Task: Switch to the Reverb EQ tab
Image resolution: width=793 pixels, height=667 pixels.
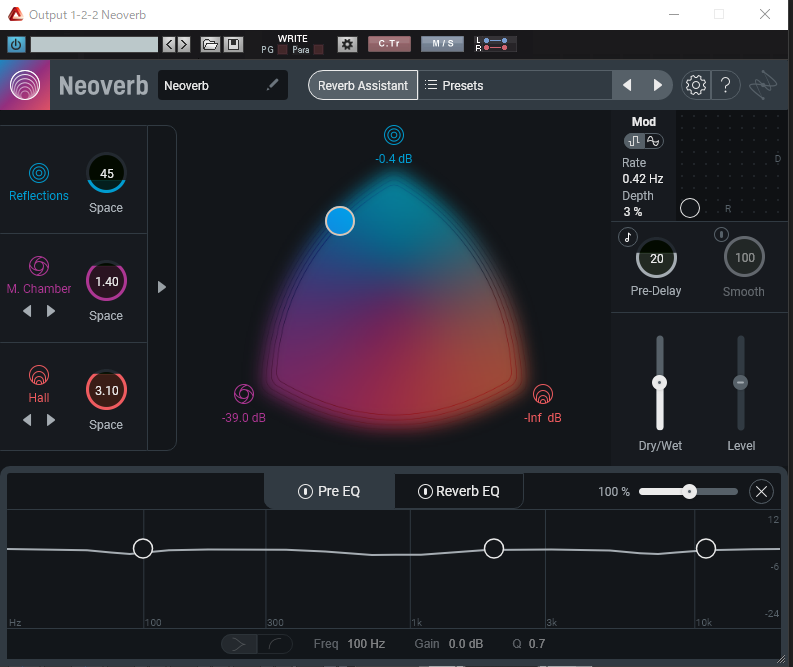Action: point(459,491)
